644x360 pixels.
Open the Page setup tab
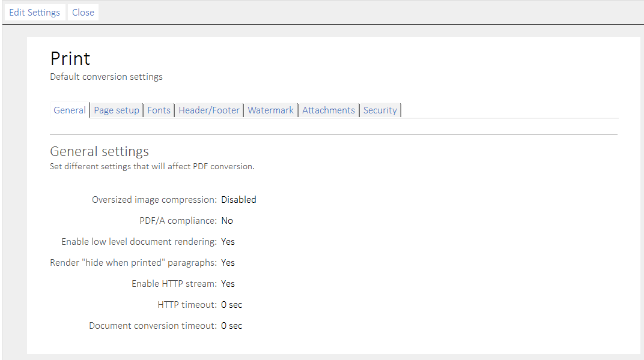click(117, 110)
